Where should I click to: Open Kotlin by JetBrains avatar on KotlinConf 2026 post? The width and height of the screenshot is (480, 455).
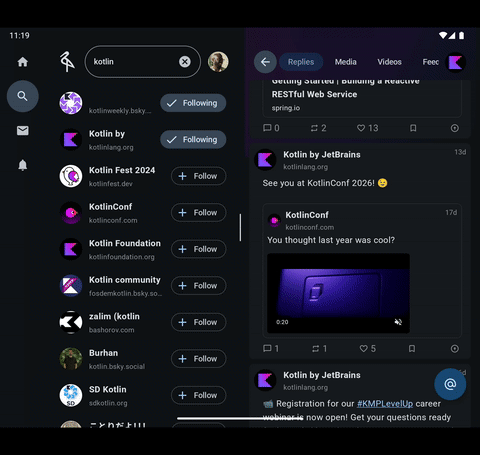265,160
